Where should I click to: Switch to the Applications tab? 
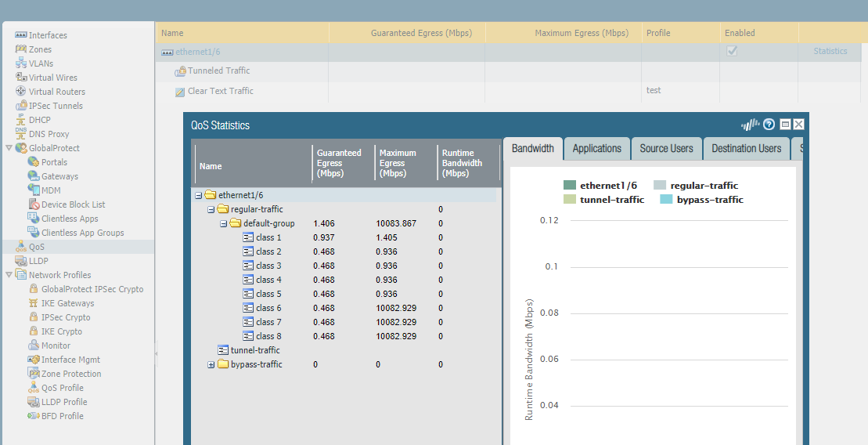coord(596,148)
